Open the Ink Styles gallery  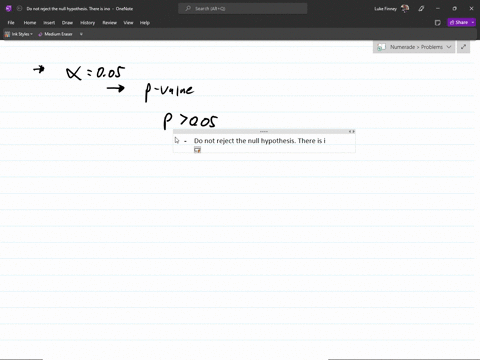19,34
